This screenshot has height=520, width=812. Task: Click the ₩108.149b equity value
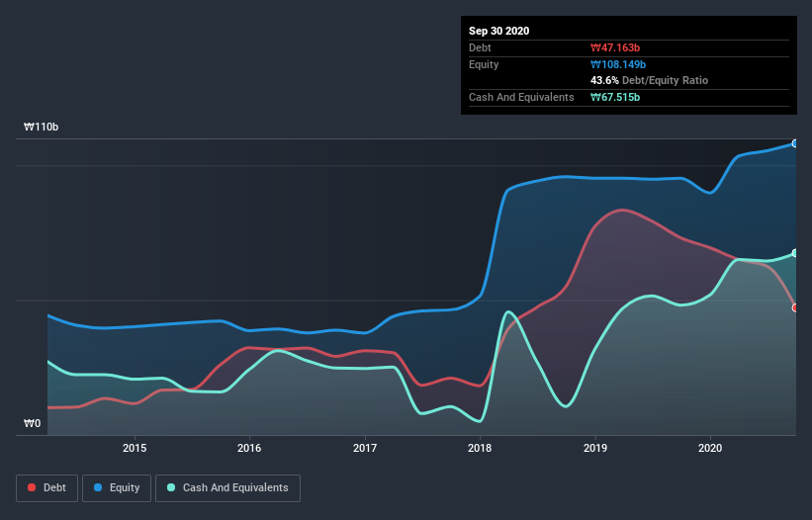(618, 64)
